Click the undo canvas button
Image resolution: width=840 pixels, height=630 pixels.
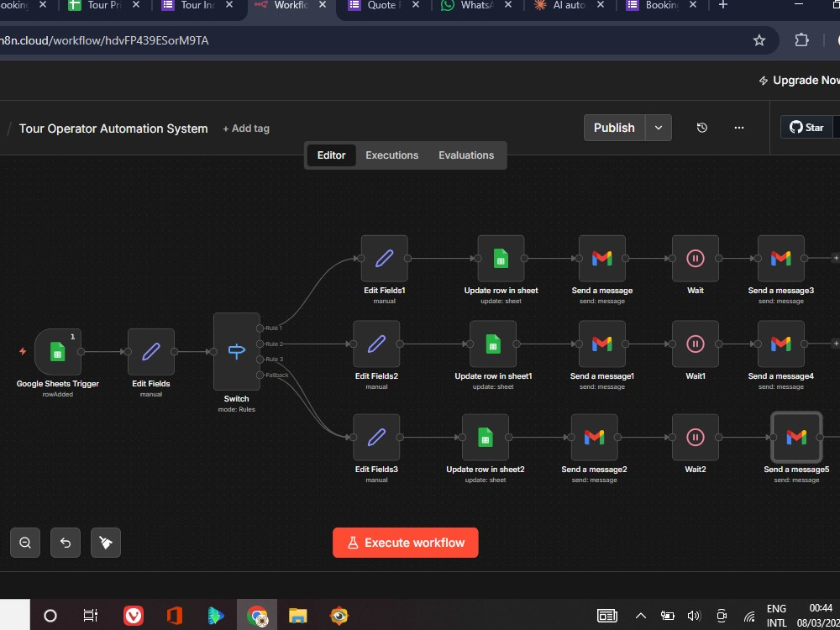pyautogui.click(x=66, y=543)
